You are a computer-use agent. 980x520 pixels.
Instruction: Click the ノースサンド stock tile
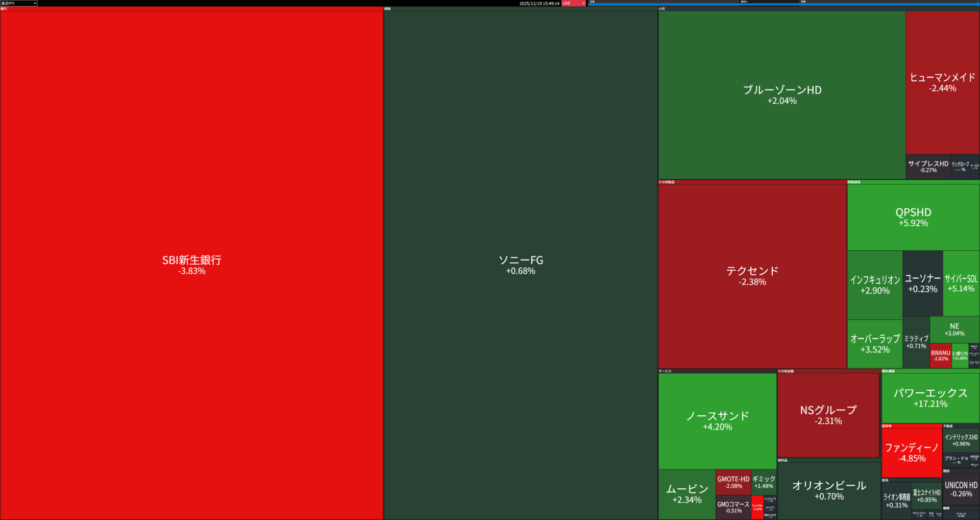pos(717,421)
